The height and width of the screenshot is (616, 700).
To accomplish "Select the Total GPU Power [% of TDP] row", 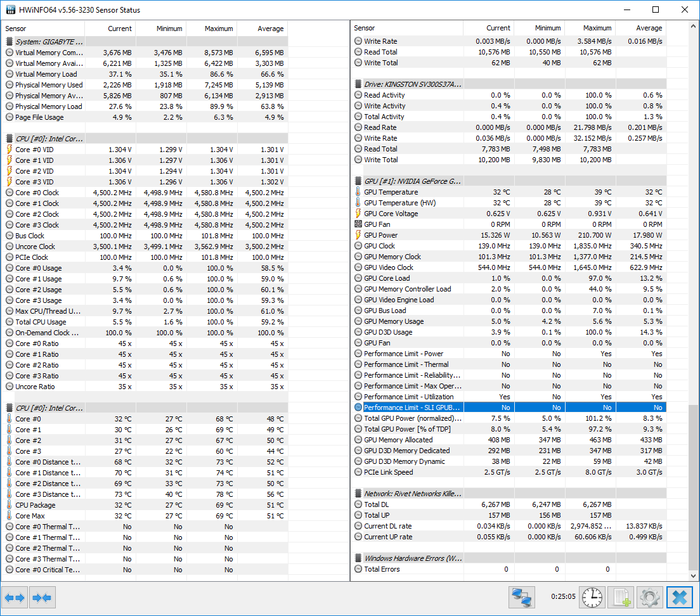I will pyautogui.click(x=509, y=428).
